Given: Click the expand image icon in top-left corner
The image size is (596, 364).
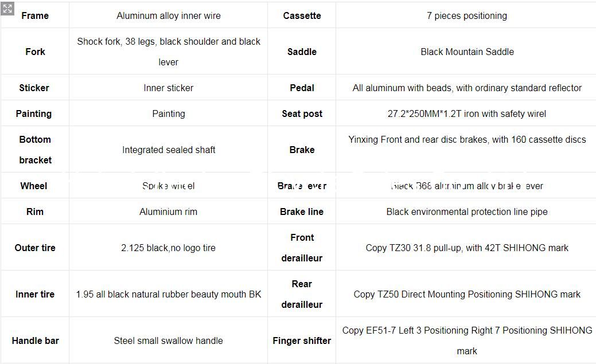Looking at the screenshot, I should (7, 9).
